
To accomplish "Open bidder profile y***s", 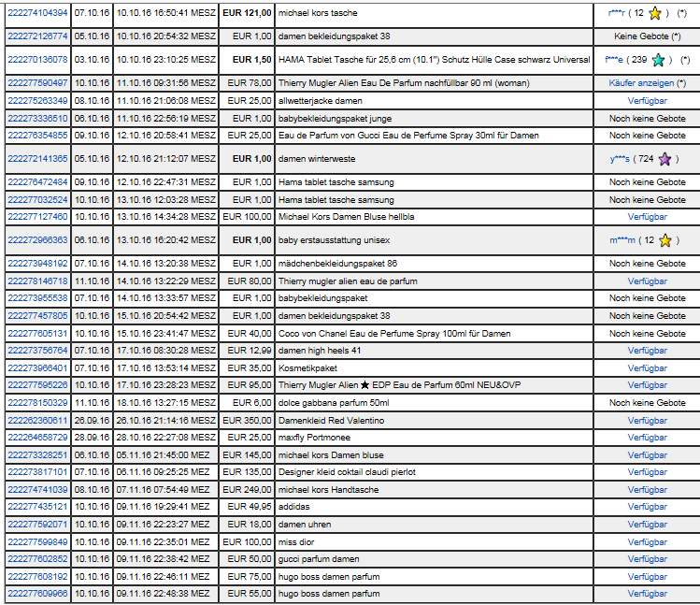I will point(620,159).
